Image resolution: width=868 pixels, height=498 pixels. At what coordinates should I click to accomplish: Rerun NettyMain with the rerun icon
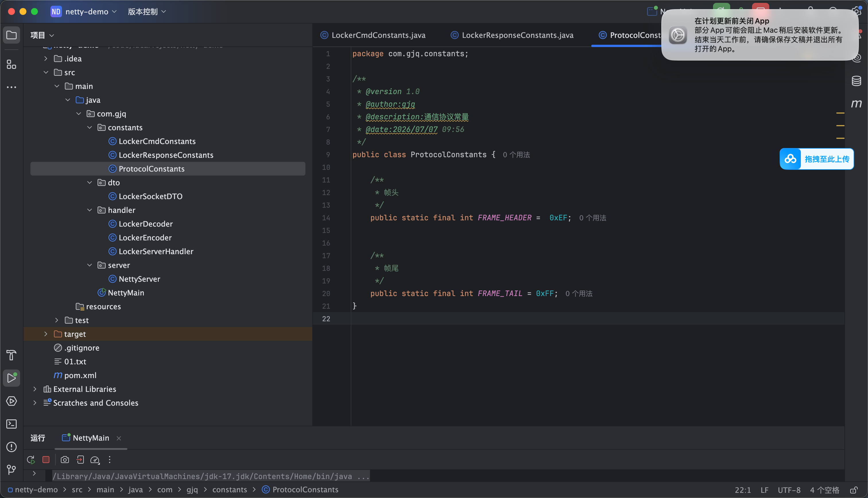coord(31,460)
